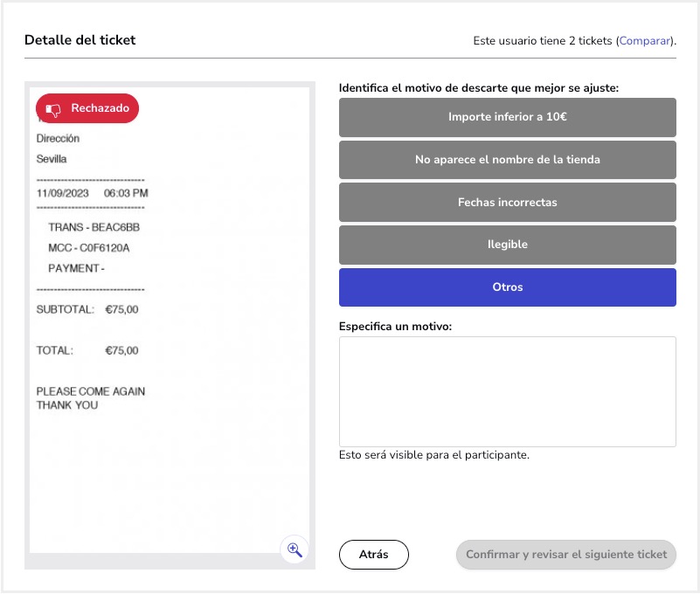This screenshot has height=594, width=700.
Task: Click 'Esto será visible para el participante' note
Action: 434,455
